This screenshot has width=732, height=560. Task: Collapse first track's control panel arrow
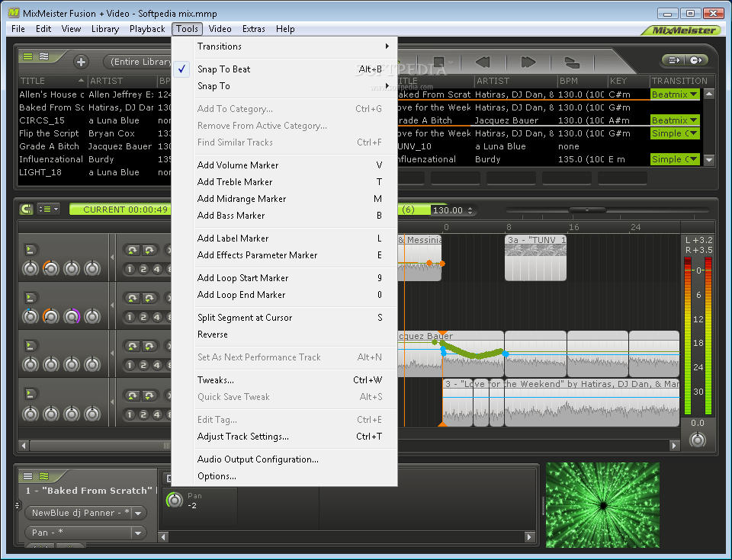(x=112, y=257)
